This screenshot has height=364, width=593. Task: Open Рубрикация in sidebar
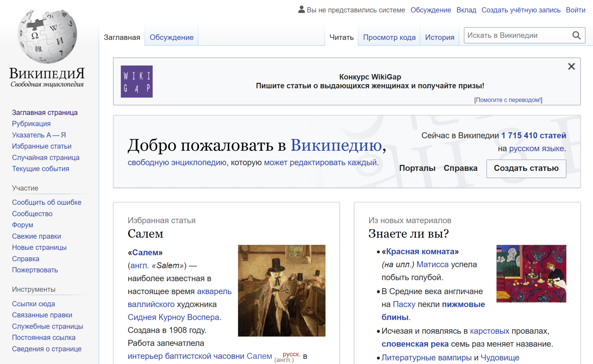point(31,124)
